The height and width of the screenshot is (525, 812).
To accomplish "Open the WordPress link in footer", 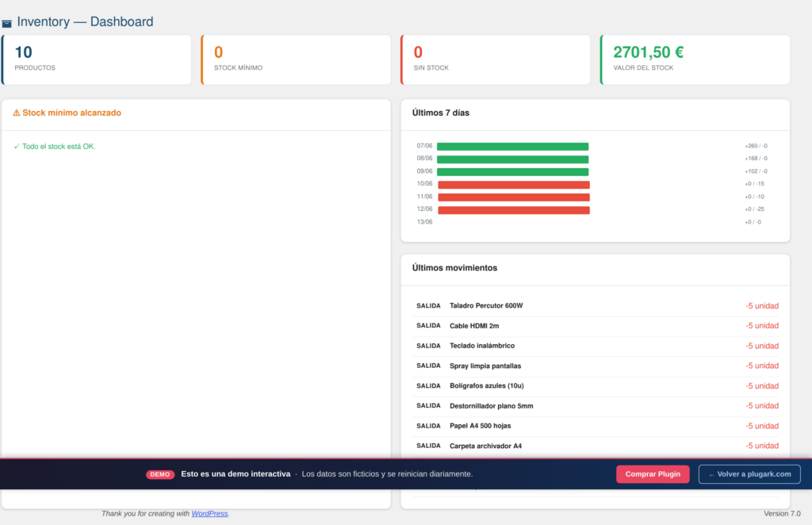I will coord(209,514).
